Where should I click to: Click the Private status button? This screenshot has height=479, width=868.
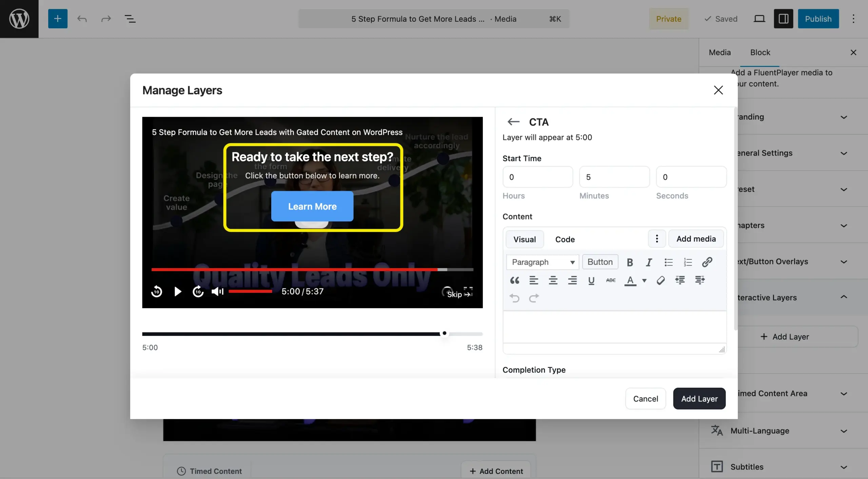point(669,19)
